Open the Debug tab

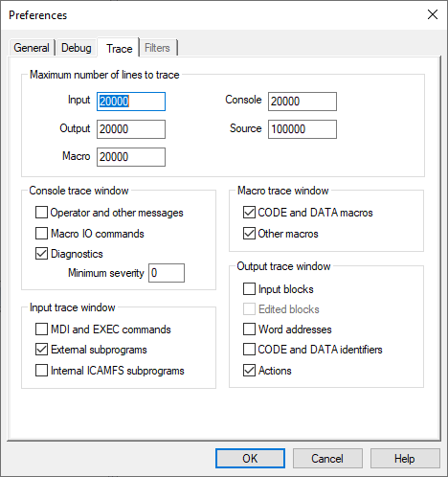77,48
